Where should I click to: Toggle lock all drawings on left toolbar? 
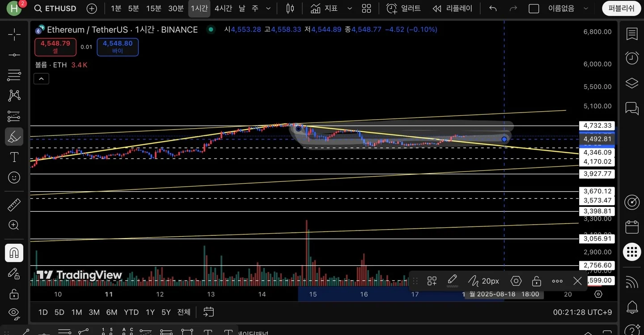14,294
